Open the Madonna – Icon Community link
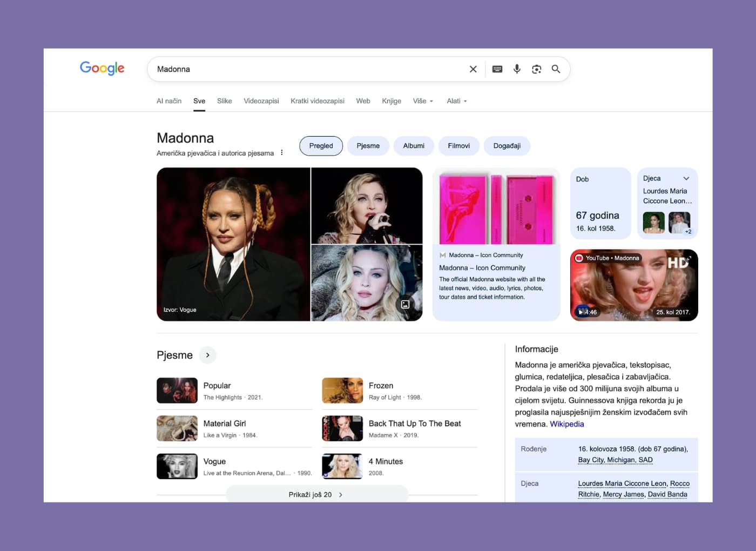The width and height of the screenshot is (756, 551). coord(482,268)
